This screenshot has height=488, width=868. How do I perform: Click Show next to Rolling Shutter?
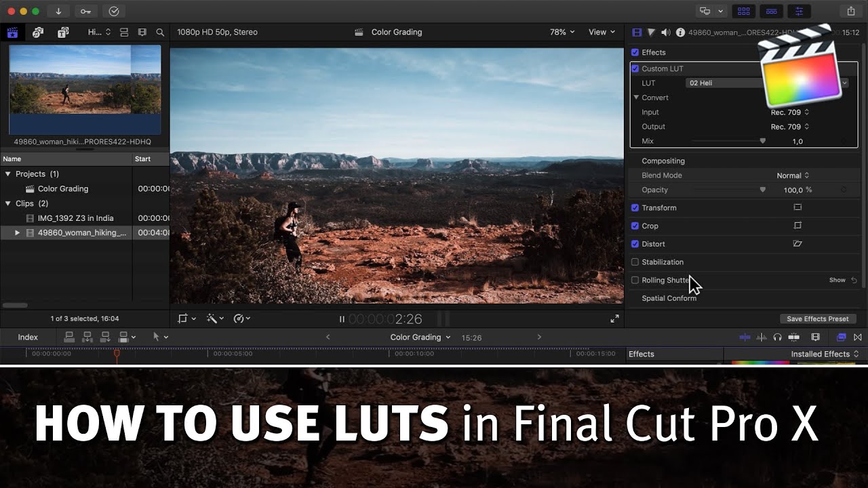click(x=837, y=280)
